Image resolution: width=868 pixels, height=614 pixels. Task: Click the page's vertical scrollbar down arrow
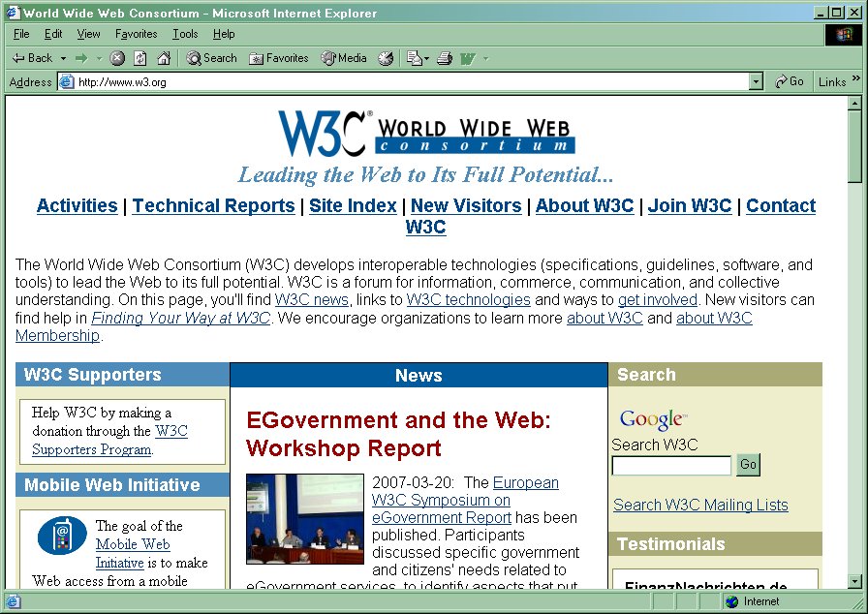(854, 581)
